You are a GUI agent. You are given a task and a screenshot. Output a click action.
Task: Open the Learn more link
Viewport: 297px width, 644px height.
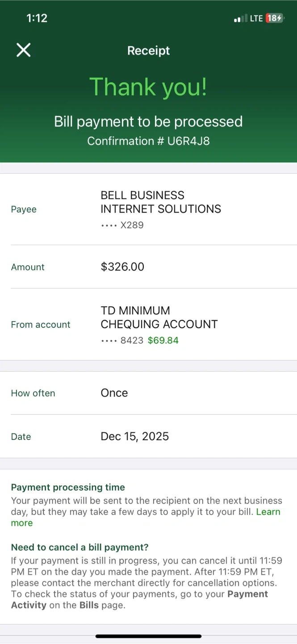(x=268, y=512)
